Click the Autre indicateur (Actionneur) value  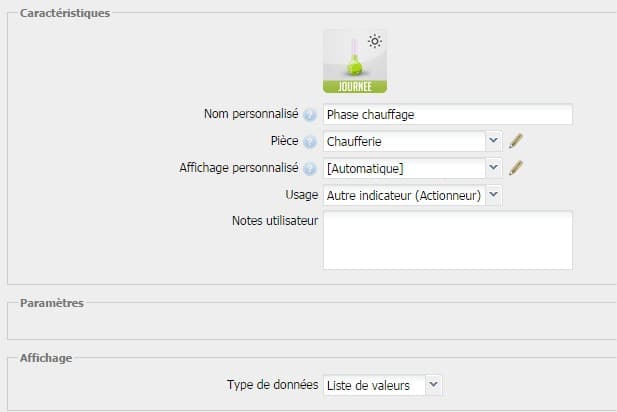(x=404, y=196)
